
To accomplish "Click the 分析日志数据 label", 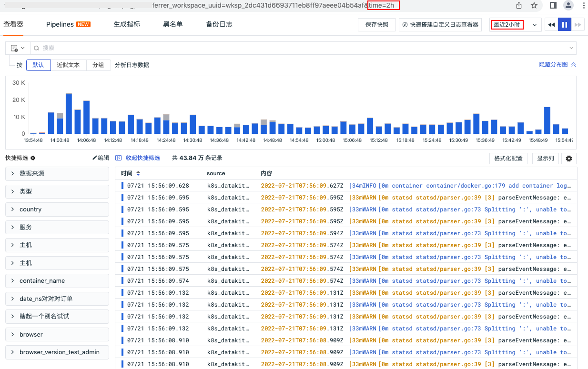I will (132, 65).
